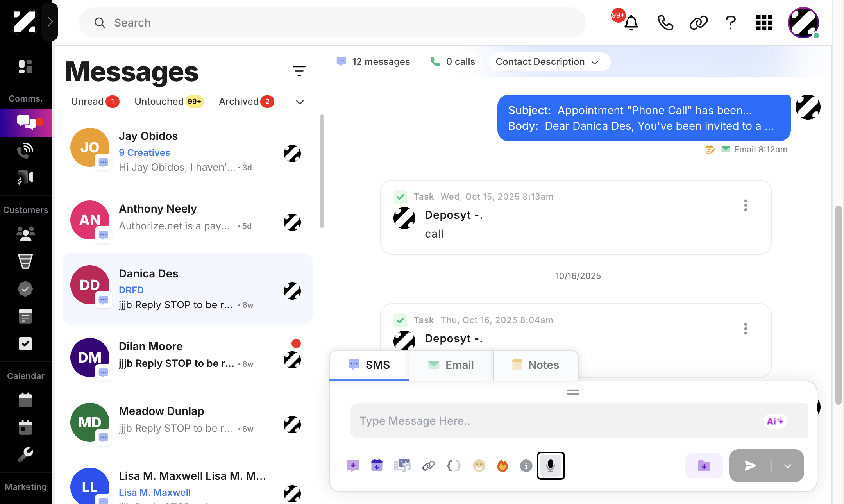Open the send options dropdown arrow
The image size is (844, 504).
[788, 466]
